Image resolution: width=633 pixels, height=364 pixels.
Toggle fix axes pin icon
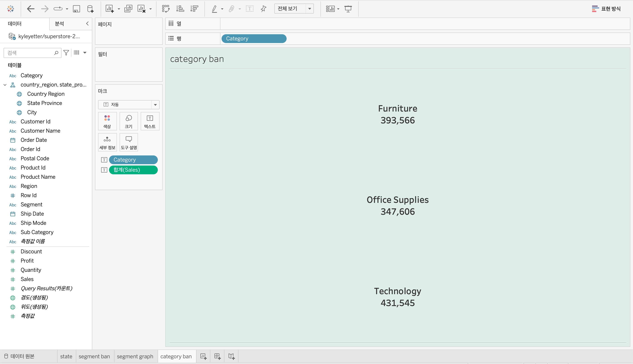(264, 9)
